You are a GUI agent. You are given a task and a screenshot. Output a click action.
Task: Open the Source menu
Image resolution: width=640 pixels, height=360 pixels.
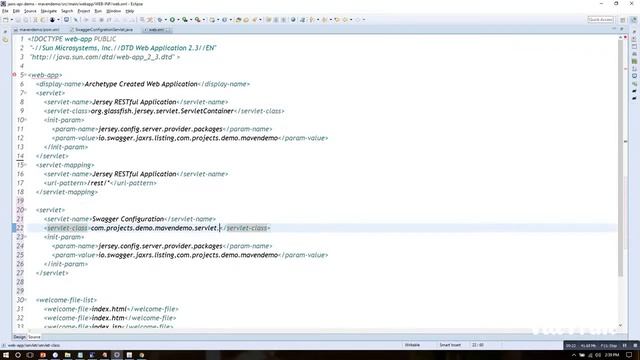click(30, 11)
